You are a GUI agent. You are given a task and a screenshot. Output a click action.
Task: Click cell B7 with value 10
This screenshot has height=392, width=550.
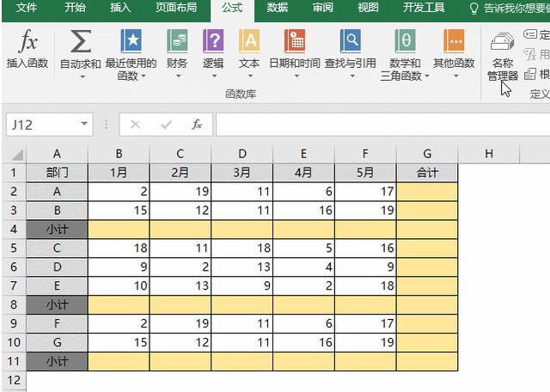pyautogui.click(x=119, y=285)
